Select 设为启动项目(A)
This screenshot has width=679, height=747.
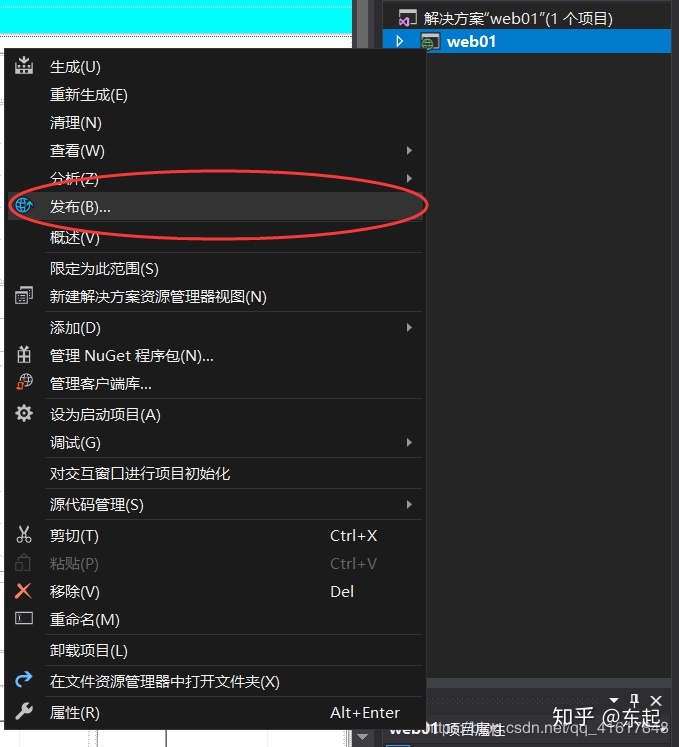coord(214,414)
